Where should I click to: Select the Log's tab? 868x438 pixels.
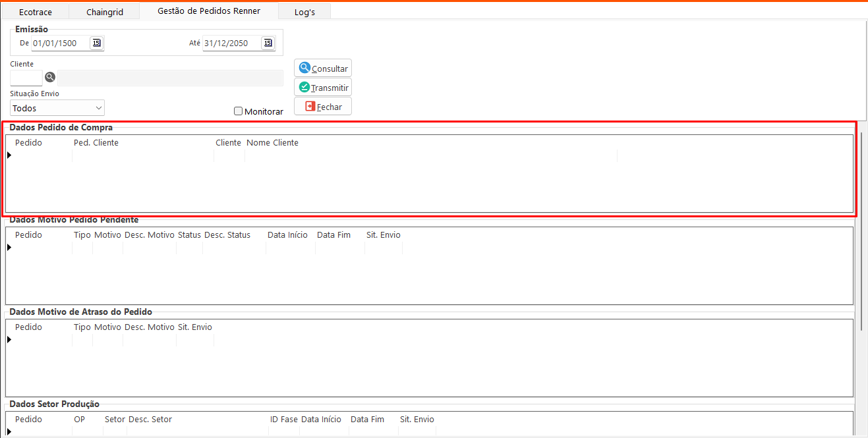coord(304,12)
